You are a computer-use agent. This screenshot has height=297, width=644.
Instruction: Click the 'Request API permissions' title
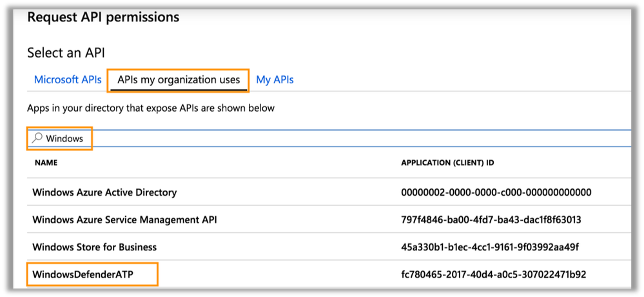pos(103,17)
